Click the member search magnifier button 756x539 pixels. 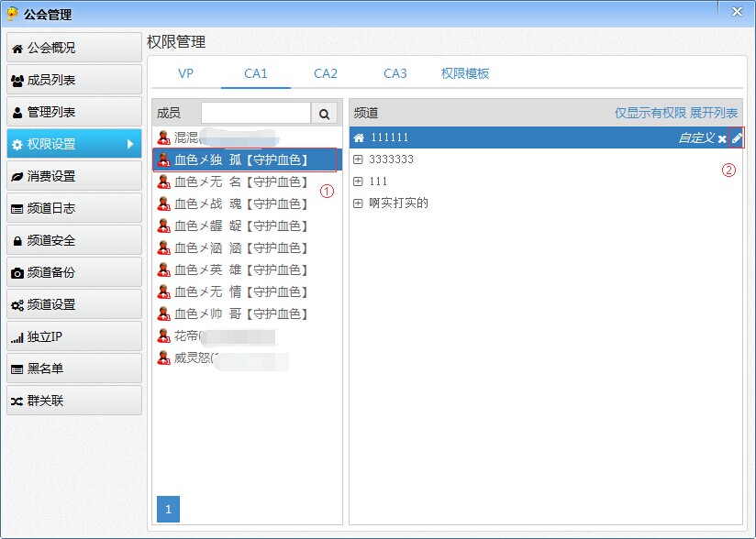(324, 114)
